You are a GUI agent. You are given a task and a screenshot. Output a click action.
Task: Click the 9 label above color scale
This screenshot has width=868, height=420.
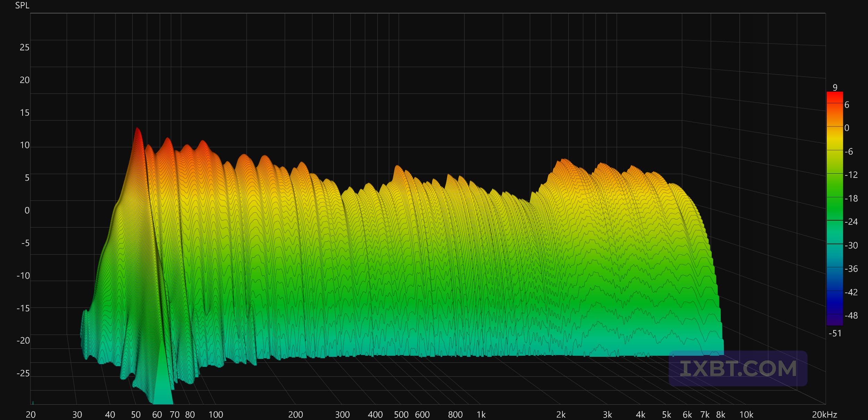click(835, 88)
